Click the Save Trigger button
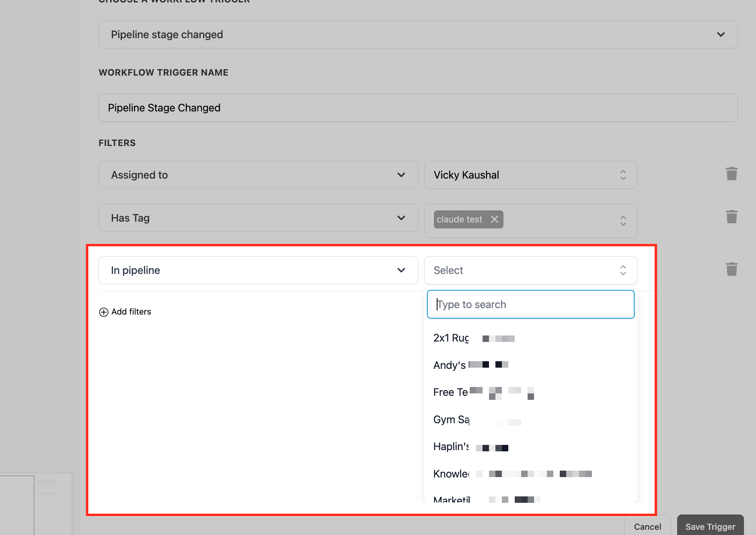 pyautogui.click(x=710, y=527)
